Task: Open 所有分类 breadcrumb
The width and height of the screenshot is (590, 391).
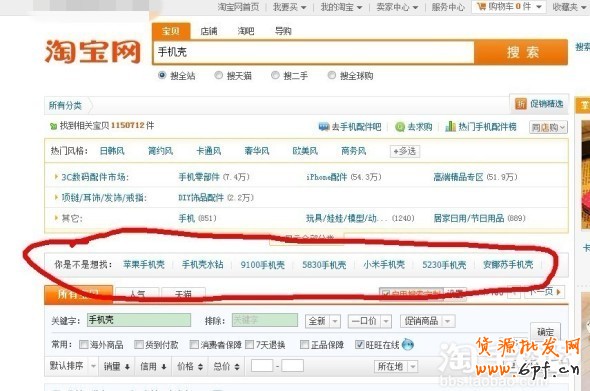Action: 65,106
